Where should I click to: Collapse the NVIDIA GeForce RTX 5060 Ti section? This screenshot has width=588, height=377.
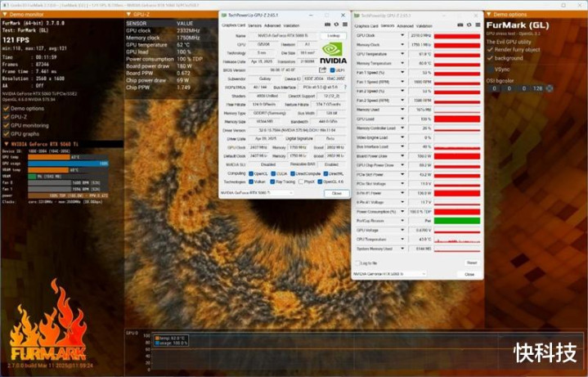pos(7,144)
